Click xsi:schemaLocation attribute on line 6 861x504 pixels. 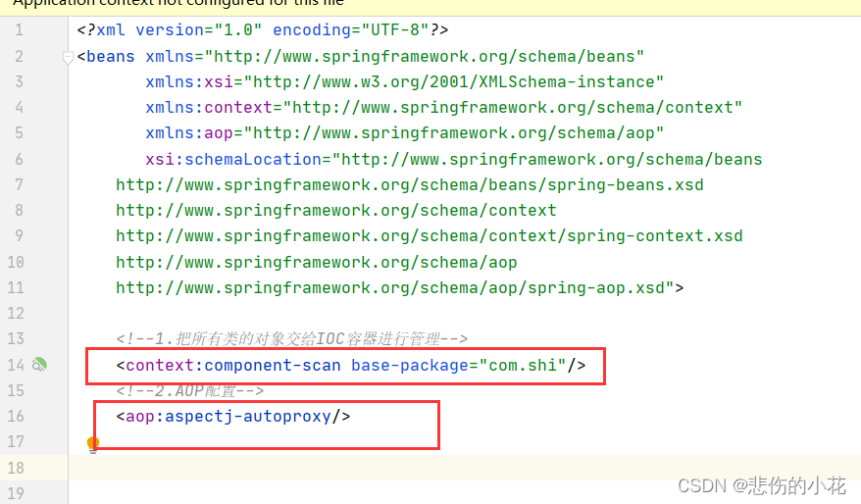tap(454, 160)
